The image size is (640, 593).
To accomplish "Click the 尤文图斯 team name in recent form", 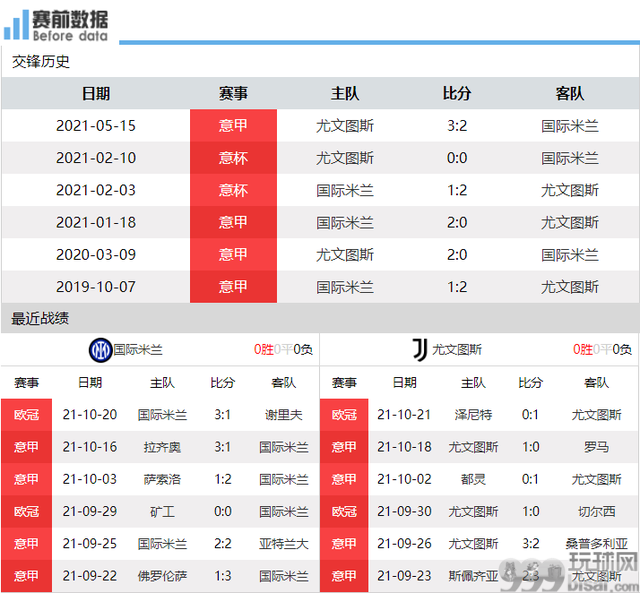I will (457, 350).
